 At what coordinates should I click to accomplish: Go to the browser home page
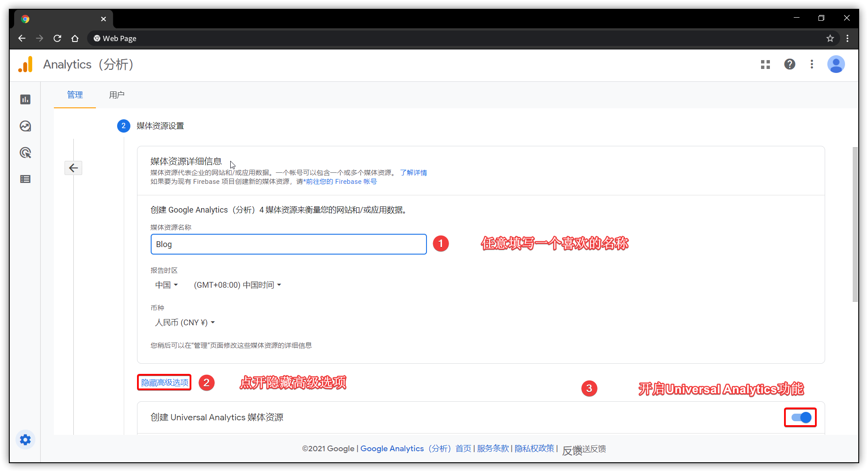[x=75, y=38]
